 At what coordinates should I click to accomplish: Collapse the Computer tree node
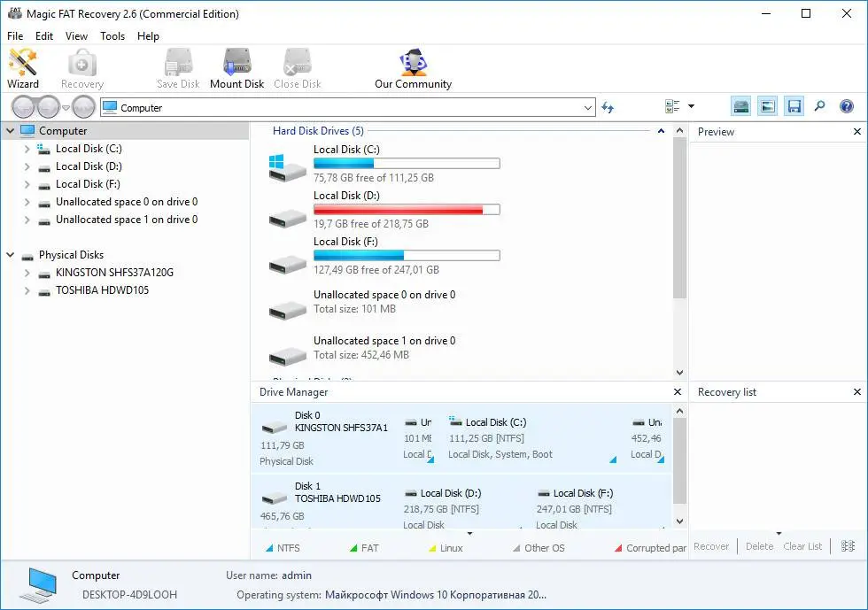[10, 131]
